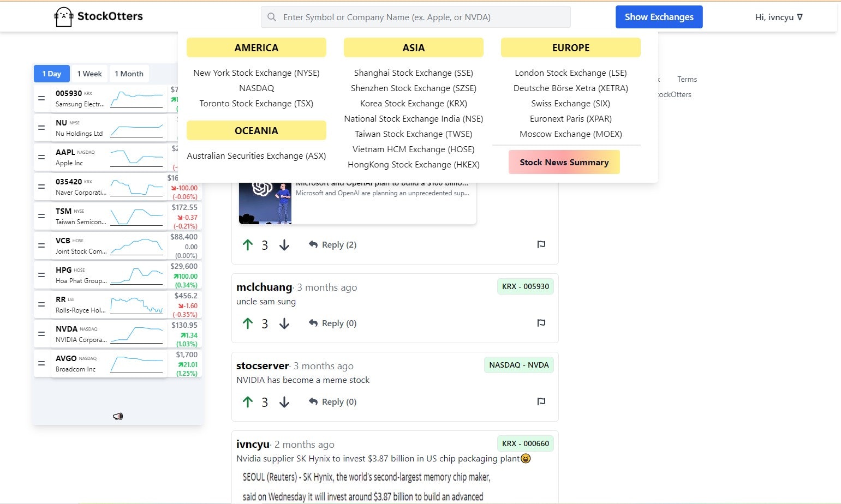Focus the symbol or company search field

click(416, 17)
